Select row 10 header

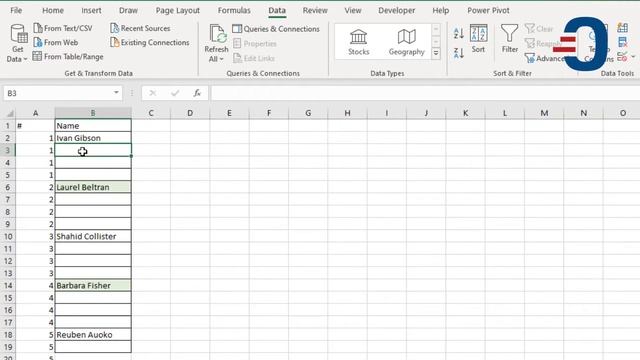[x=8, y=236]
